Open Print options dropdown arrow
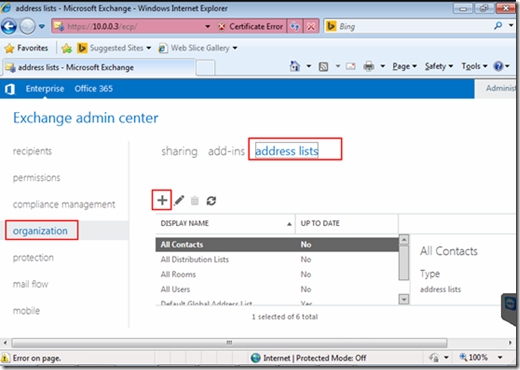Image resolution: width=520 pixels, height=370 pixels. pos(383,66)
